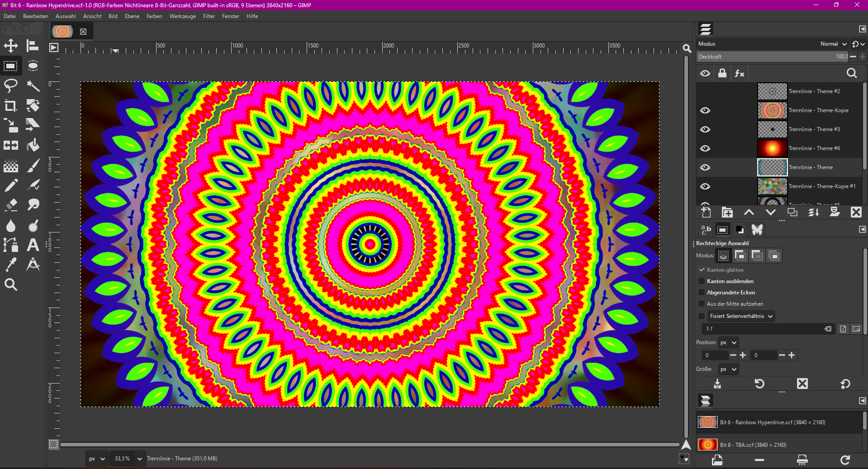
Task: Select the Pencil tool
Action: click(11, 185)
